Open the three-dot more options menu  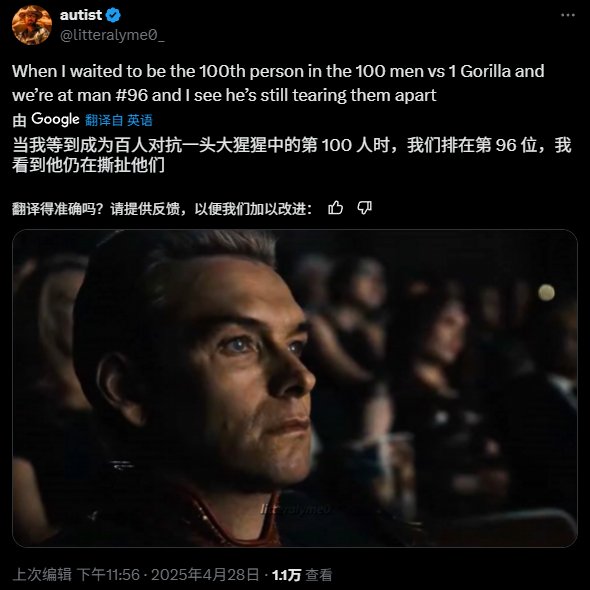[x=567, y=15]
